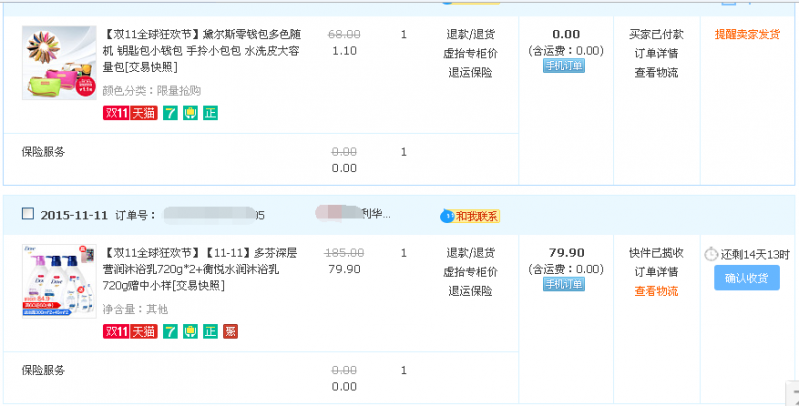Open 订单详情 for the wallet order
The height and width of the screenshot is (406, 799).
[x=656, y=53]
